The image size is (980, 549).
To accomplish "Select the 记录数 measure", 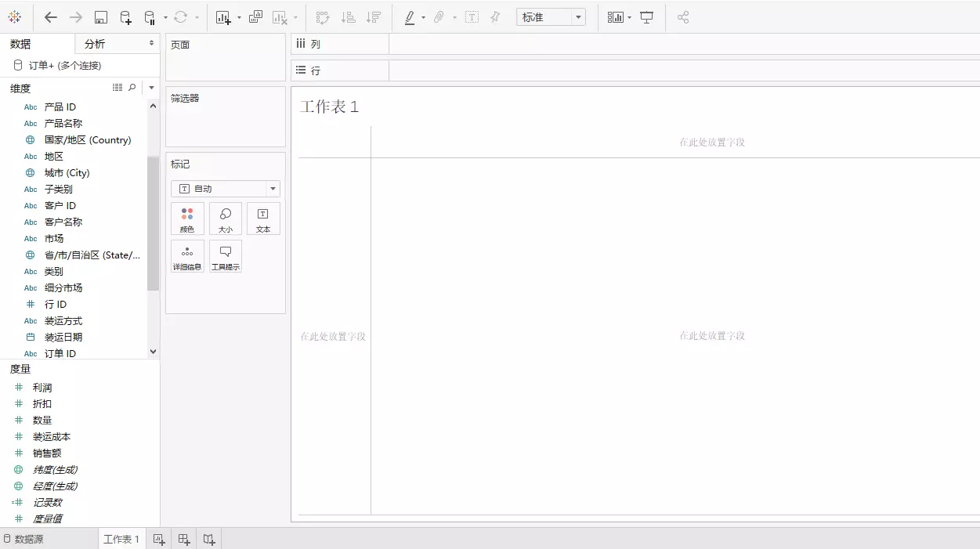I will (x=47, y=503).
